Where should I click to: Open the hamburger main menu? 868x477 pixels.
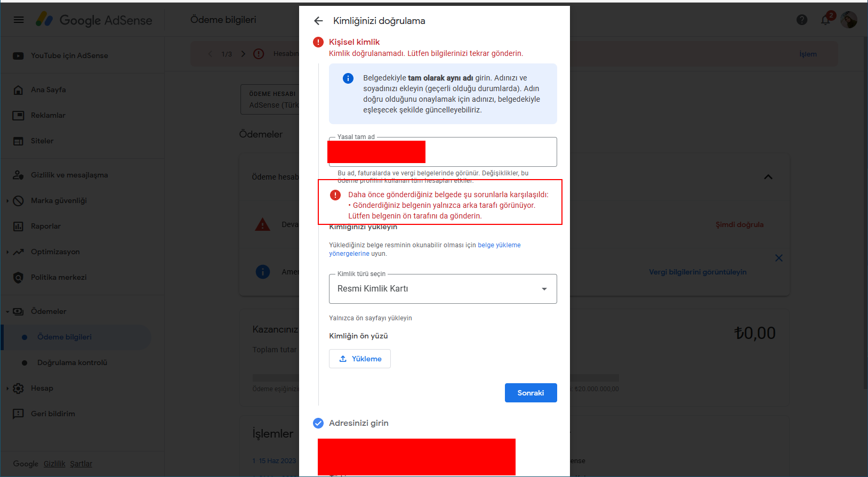click(19, 20)
